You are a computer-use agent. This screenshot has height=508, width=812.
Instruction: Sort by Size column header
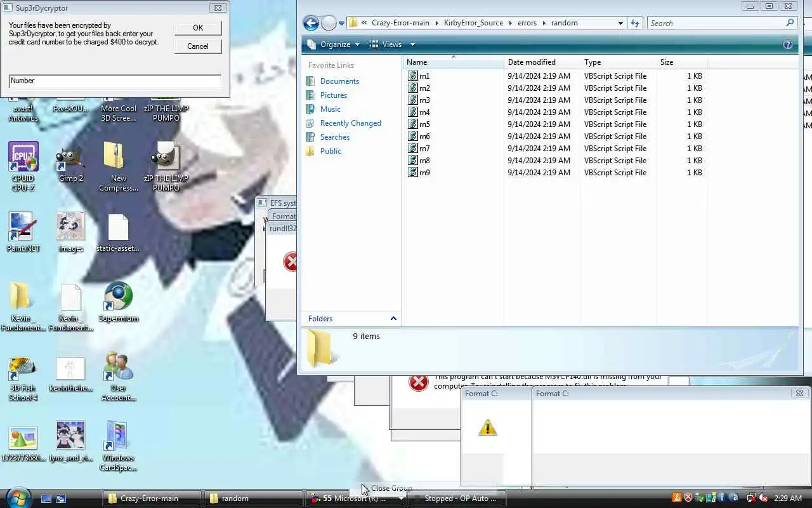click(x=682, y=62)
